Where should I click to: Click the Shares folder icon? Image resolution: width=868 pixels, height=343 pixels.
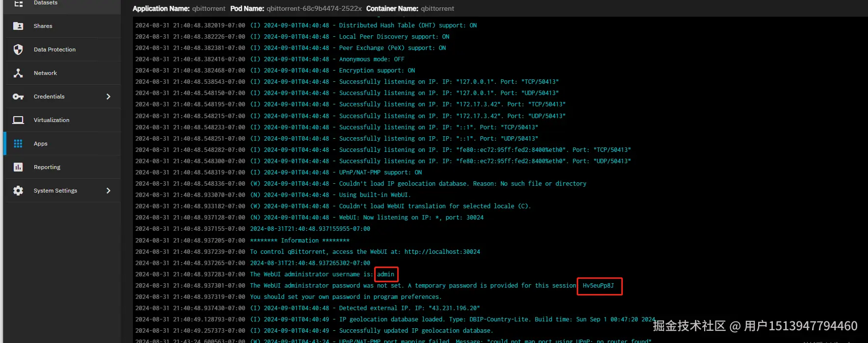18,26
